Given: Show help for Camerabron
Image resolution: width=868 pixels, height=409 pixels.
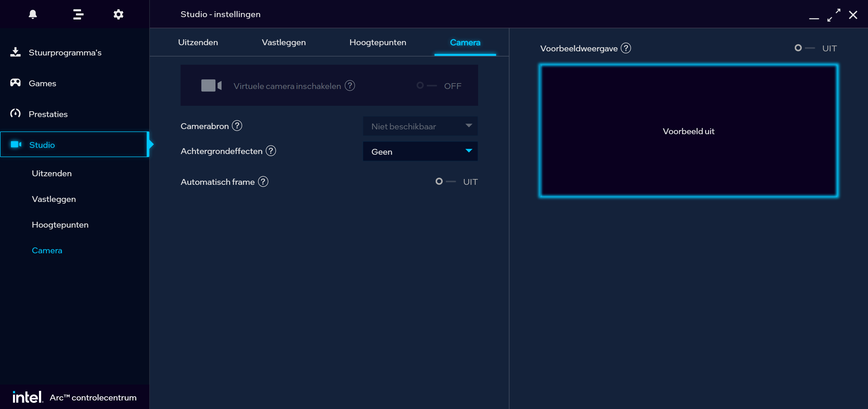Looking at the screenshot, I should (237, 126).
